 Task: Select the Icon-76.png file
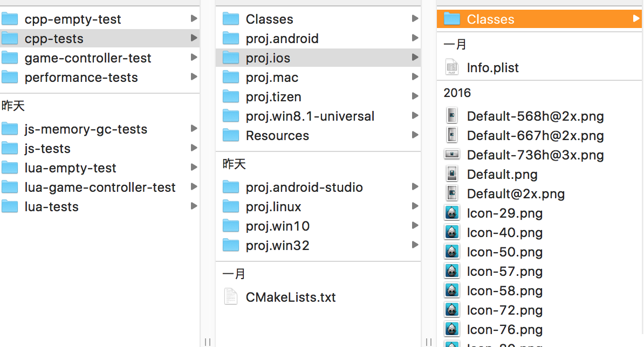(x=504, y=329)
